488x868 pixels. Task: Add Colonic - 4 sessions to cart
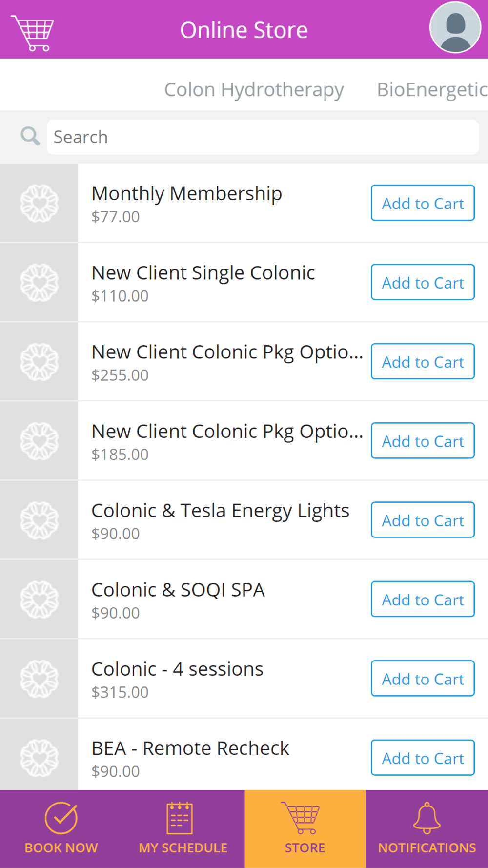423,679
